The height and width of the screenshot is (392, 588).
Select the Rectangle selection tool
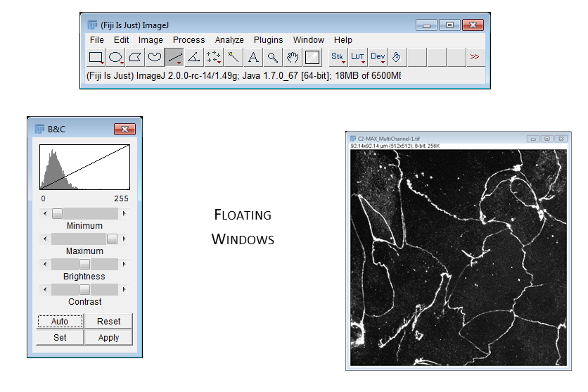(96, 57)
